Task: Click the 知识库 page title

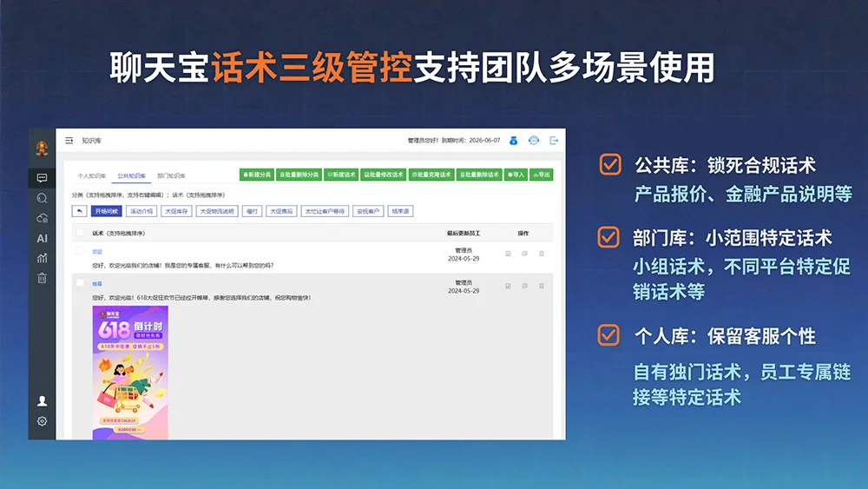Action: (x=92, y=141)
